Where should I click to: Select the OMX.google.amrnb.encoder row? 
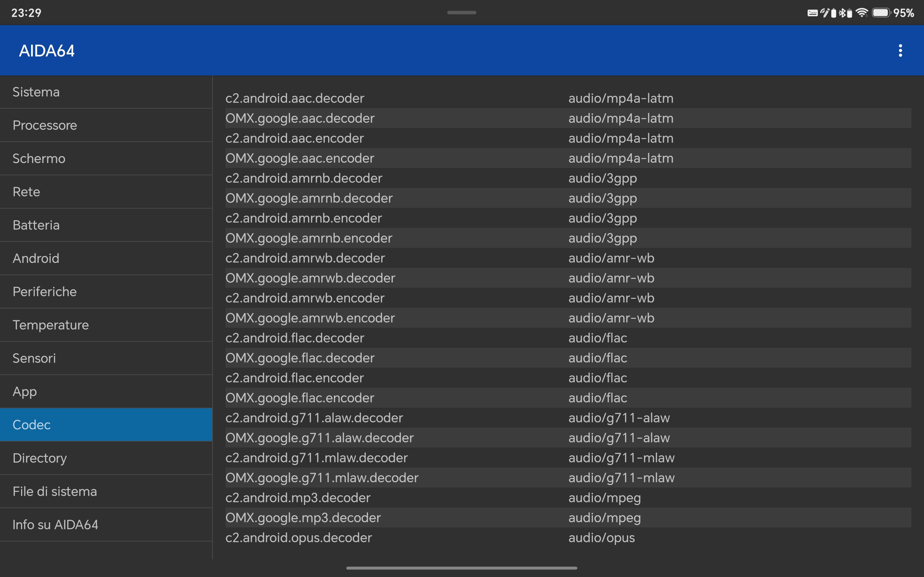click(568, 238)
